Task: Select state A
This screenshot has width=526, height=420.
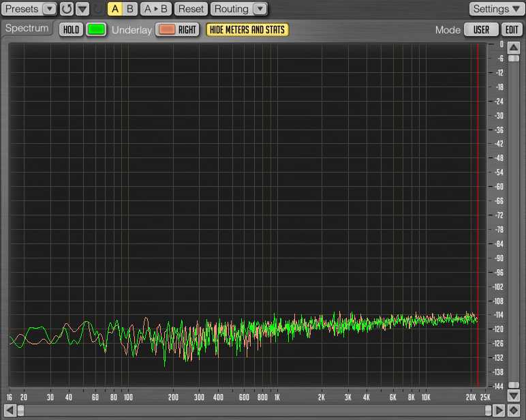Action: [x=114, y=9]
